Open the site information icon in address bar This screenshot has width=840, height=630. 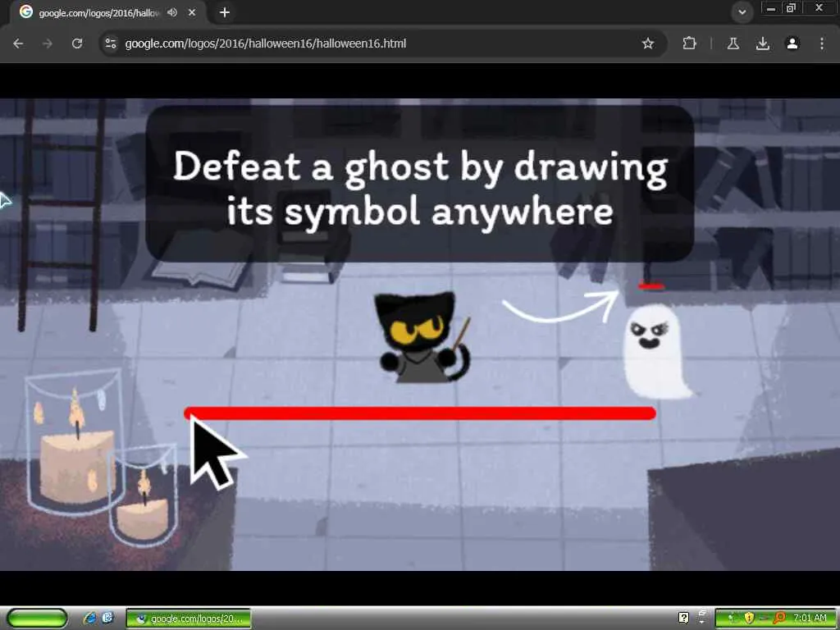(x=111, y=43)
